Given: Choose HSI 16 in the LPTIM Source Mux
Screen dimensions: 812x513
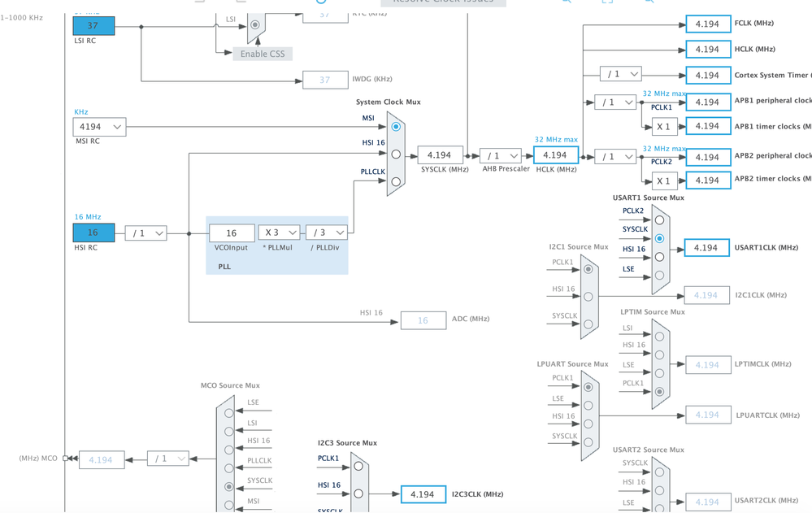Looking at the screenshot, I should click(659, 355).
